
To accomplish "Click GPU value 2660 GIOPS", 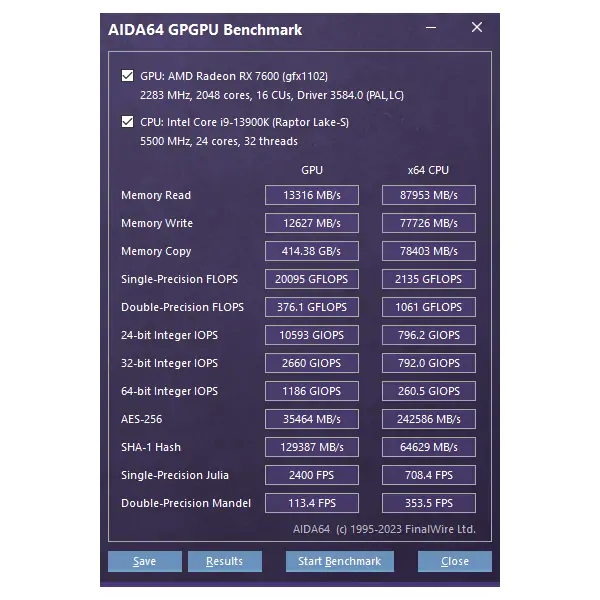I will click(x=312, y=363).
